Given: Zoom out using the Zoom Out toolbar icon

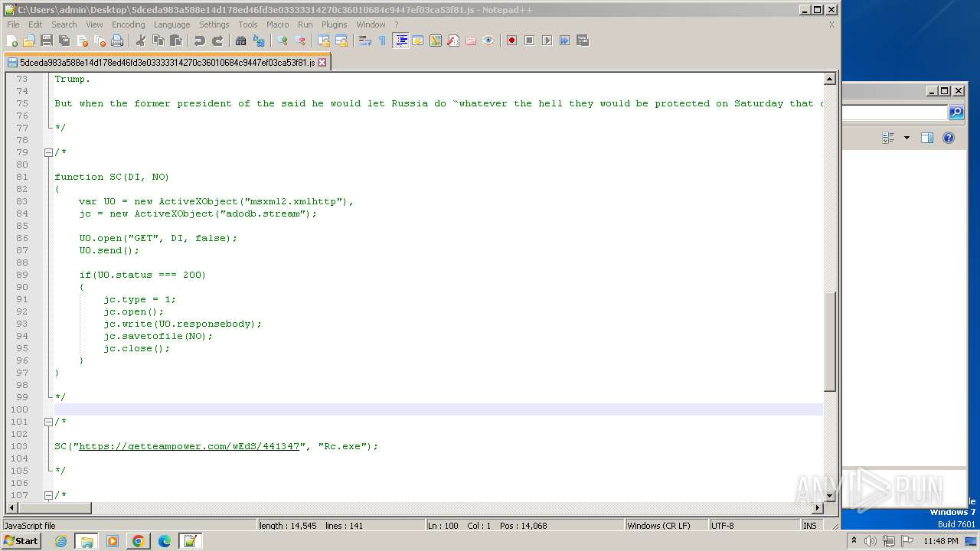Looking at the screenshot, I should pos(300,41).
